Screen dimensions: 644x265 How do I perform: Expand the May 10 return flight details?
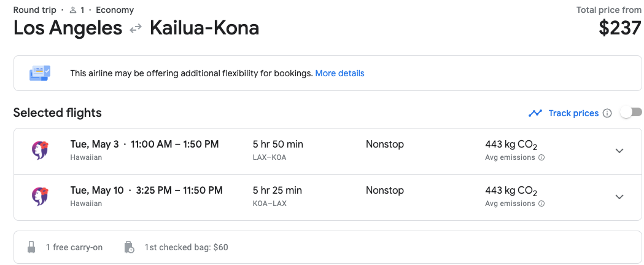pos(619,197)
